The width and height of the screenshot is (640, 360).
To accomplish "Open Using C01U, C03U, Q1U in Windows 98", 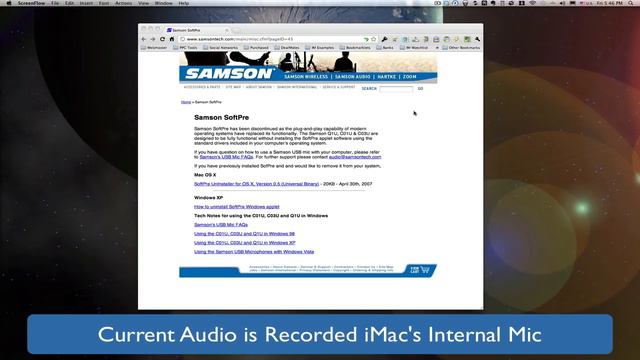I will (x=244, y=234).
